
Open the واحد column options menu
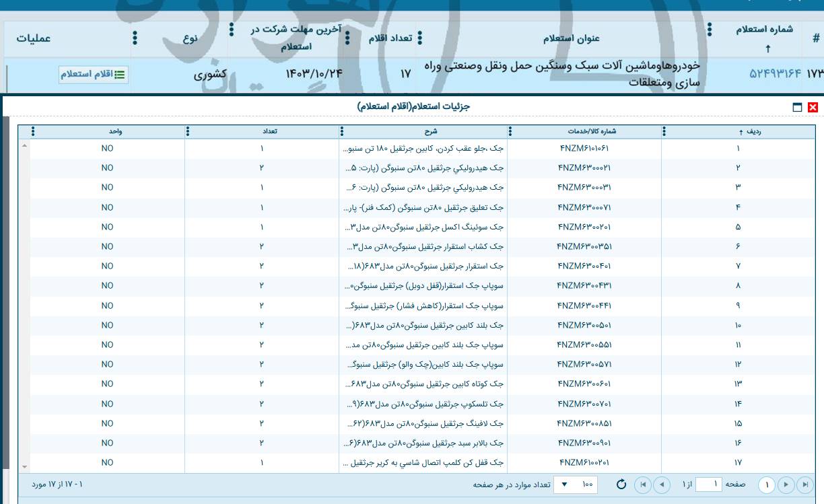click(x=33, y=131)
